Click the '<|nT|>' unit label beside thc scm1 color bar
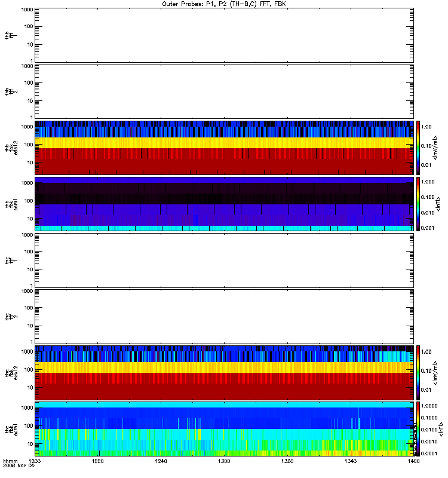 pos(441,430)
